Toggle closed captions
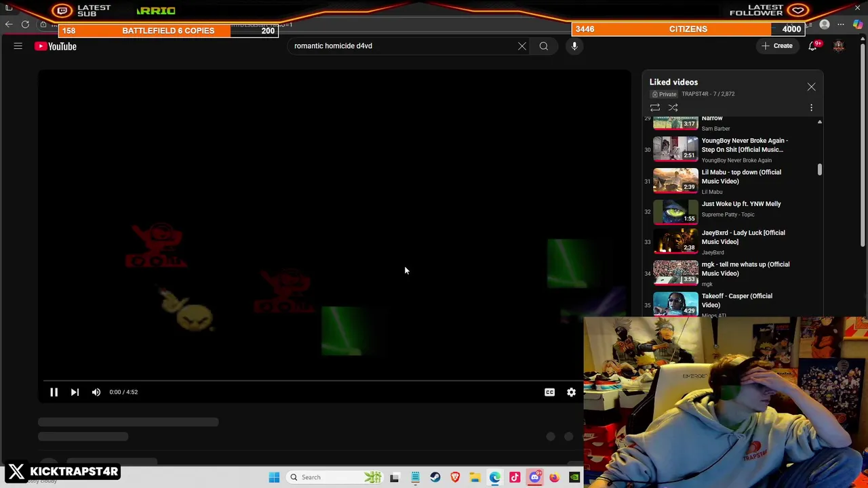868x488 pixels. tap(549, 392)
